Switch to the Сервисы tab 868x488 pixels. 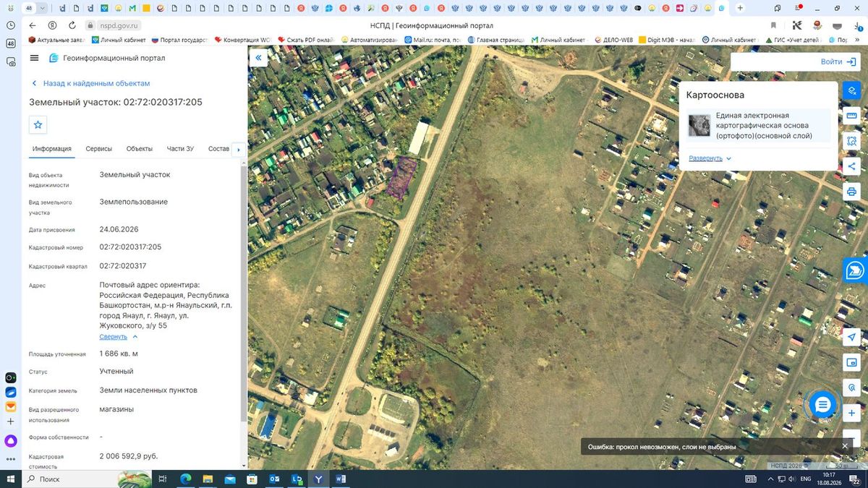[98, 149]
